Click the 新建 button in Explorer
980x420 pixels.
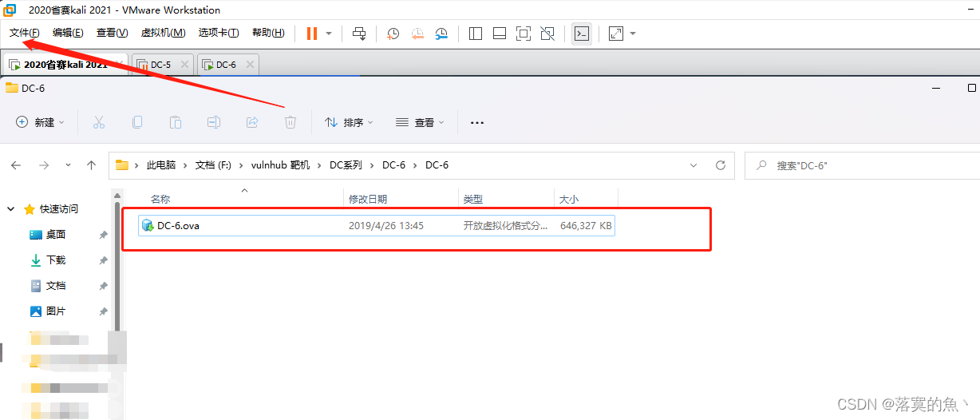pos(41,122)
